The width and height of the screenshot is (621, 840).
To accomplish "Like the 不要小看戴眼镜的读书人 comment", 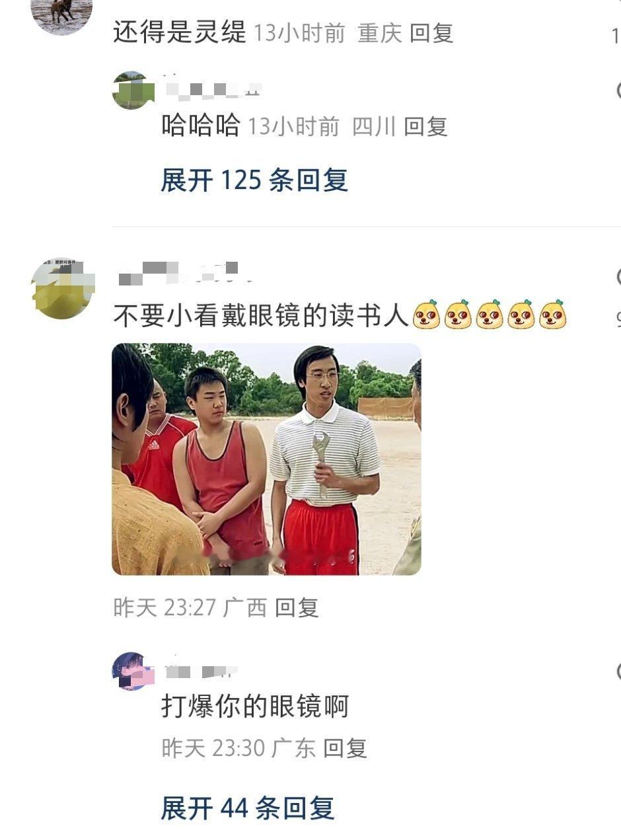I will (618, 276).
